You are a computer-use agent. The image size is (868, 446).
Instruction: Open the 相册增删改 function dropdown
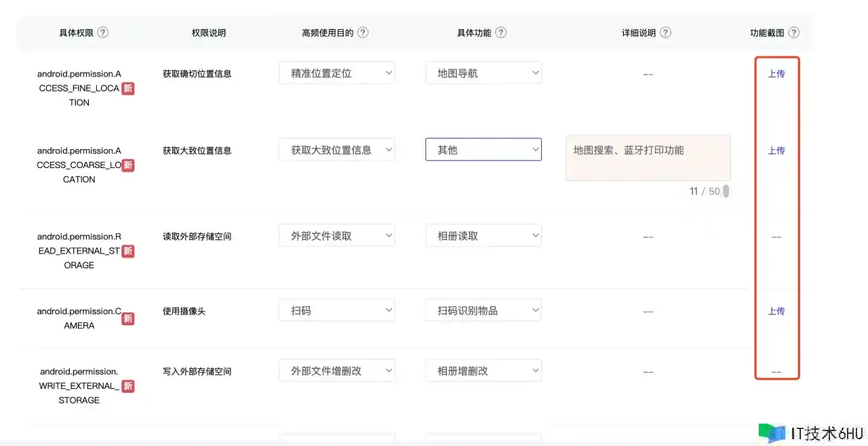pos(484,371)
